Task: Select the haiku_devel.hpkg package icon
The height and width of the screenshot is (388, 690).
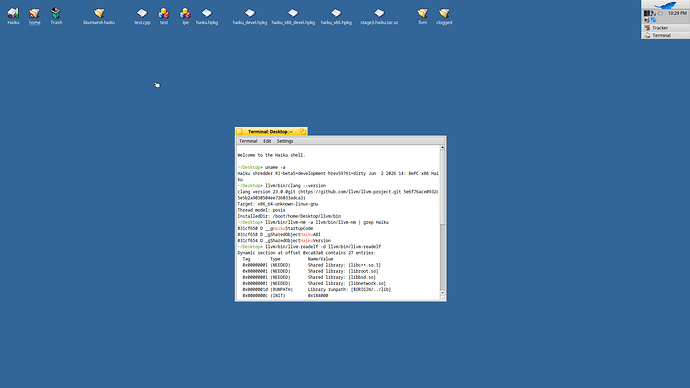Action: coord(250,13)
